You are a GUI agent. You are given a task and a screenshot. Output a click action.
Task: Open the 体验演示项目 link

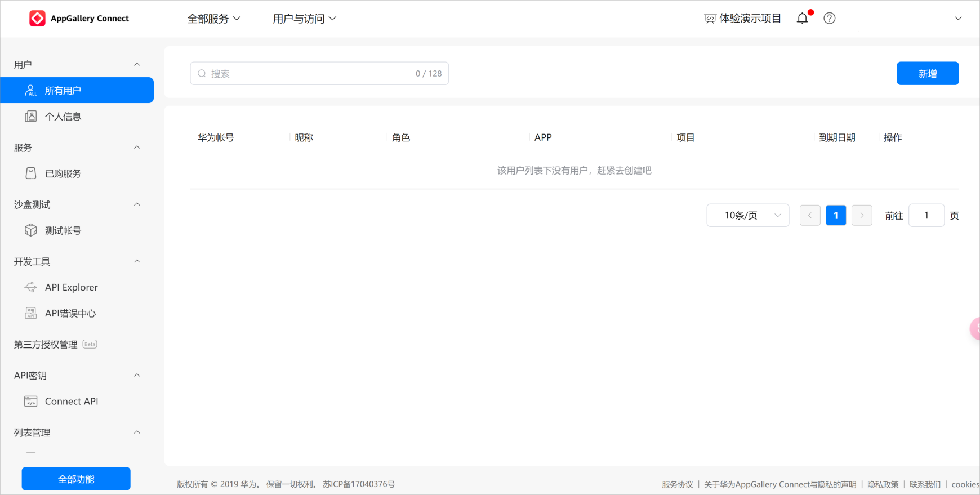click(750, 19)
